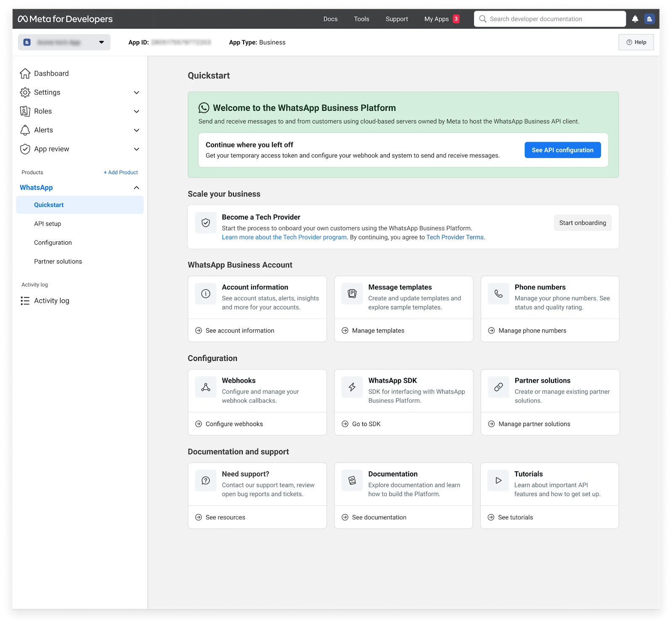Open Learn more about Tech Provider program

(x=284, y=237)
